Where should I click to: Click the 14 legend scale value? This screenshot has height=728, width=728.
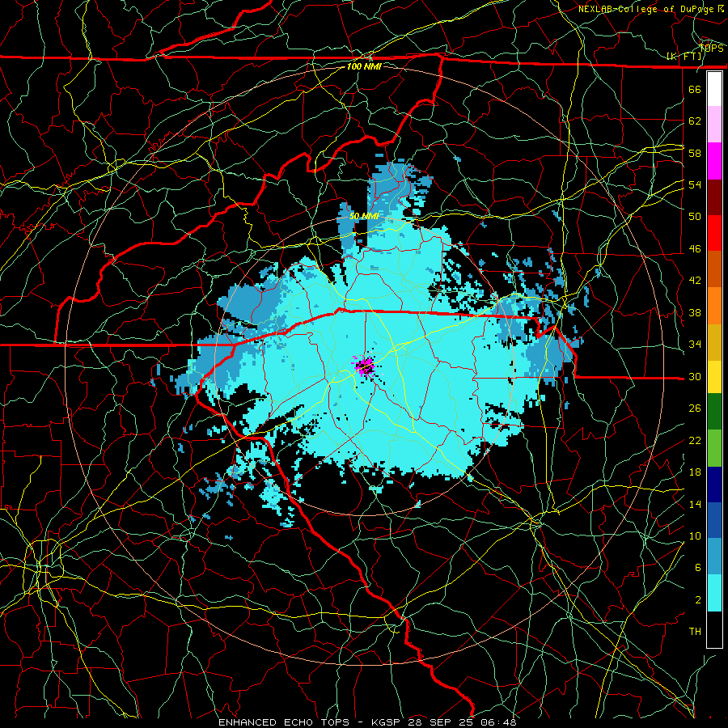click(695, 504)
